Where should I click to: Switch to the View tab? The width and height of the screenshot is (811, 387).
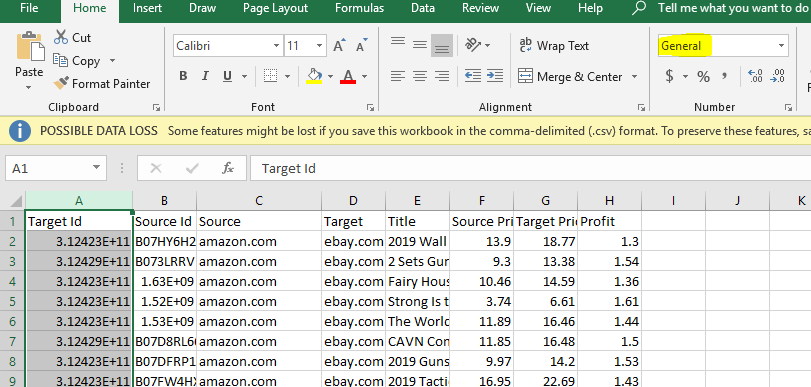point(538,8)
